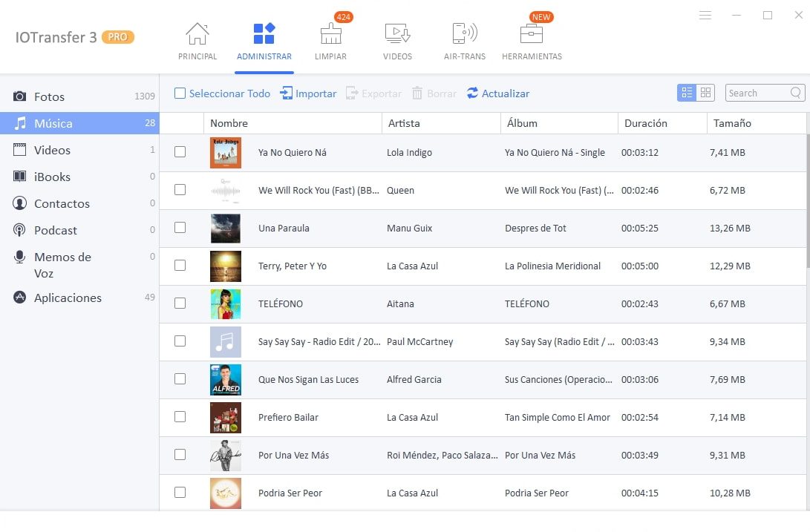Image resolution: width=810 pixels, height=532 pixels.
Task: Click the Podria Ser Peor album artwork
Action: tap(225, 493)
